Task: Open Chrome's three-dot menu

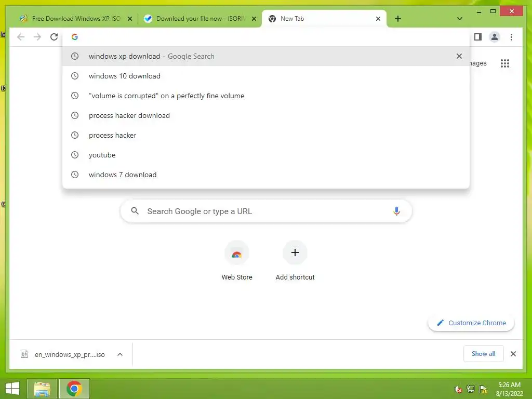Action: point(511,37)
